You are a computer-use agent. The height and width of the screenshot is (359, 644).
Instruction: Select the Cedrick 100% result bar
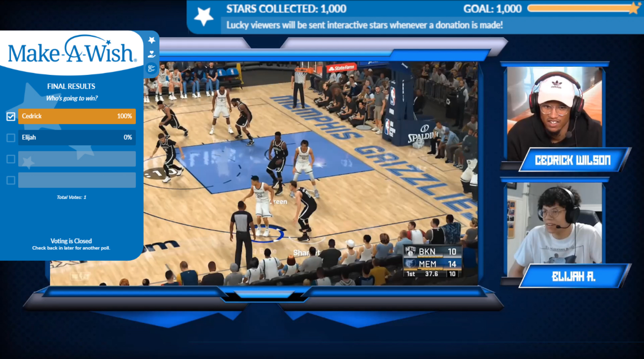click(77, 116)
